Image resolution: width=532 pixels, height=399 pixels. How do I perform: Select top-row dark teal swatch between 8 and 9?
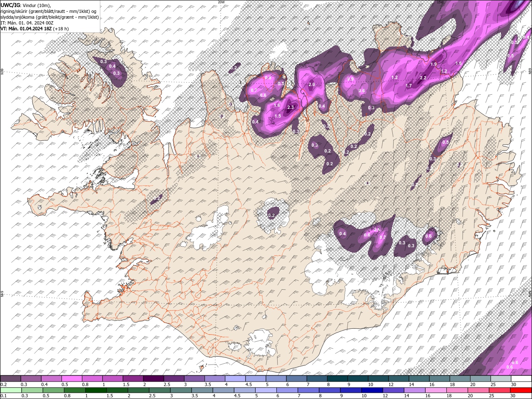click(337, 379)
